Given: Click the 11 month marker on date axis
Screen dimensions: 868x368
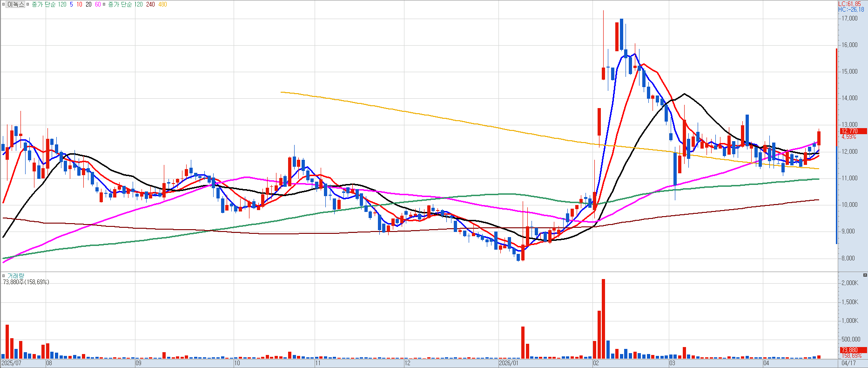Looking at the screenshot, I should (x=318, y=363).
